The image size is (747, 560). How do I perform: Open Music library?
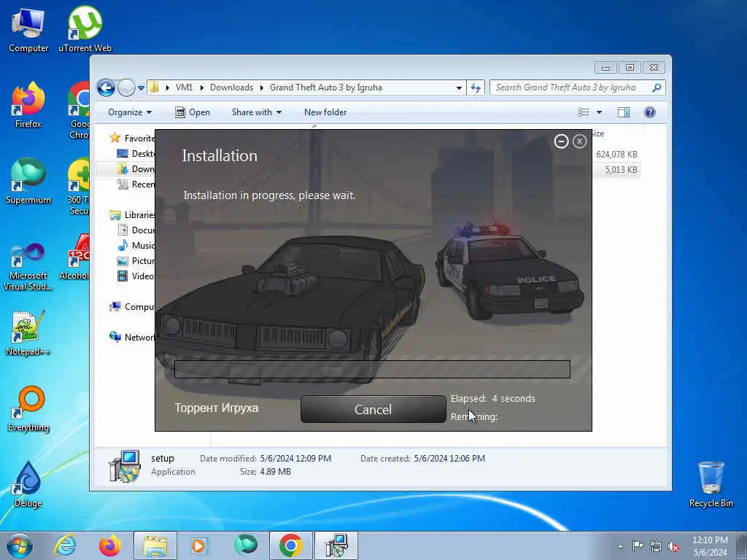(136, 245)
